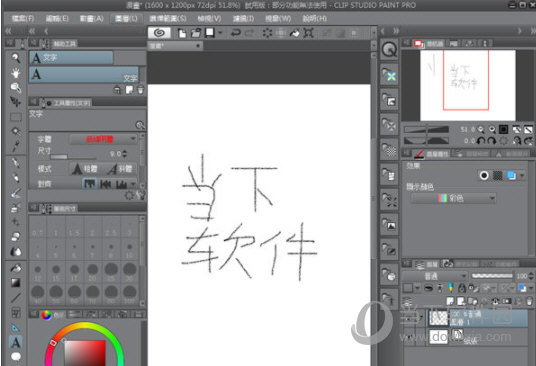Adjust the font size slider
This screenshot has height=366, width=536.
click(x=73, y=157)
